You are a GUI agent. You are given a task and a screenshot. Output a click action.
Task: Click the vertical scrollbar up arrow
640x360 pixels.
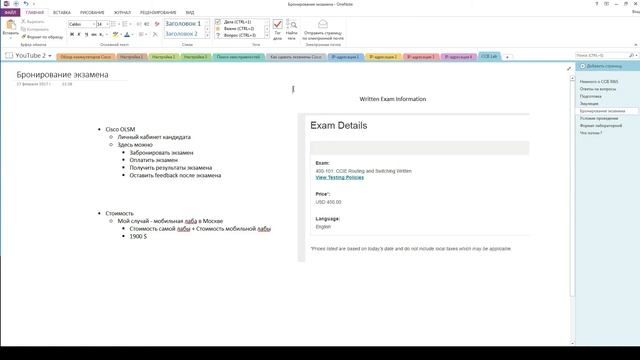pyautogui.click(x=572, y=78)
